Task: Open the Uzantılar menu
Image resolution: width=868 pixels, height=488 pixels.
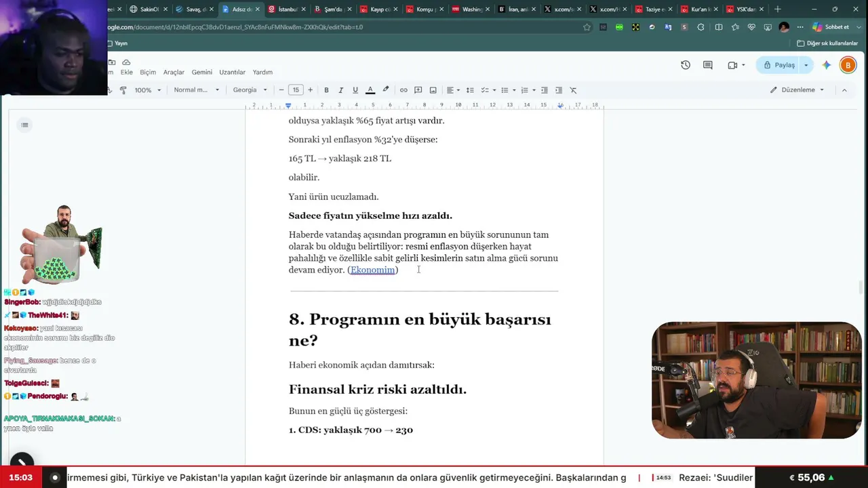Action: [233, 73]
